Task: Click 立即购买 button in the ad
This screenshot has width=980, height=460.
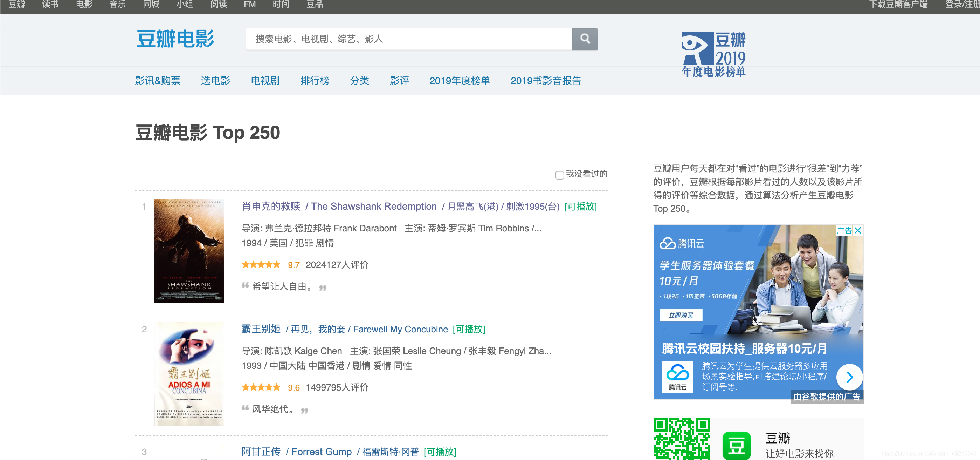Action: (681, 315)
